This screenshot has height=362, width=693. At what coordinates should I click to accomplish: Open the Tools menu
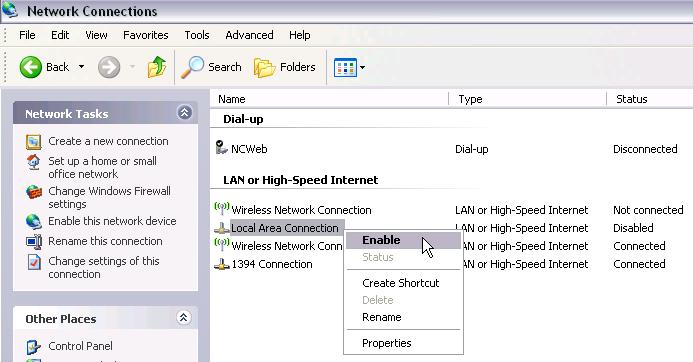coord(197,35)
